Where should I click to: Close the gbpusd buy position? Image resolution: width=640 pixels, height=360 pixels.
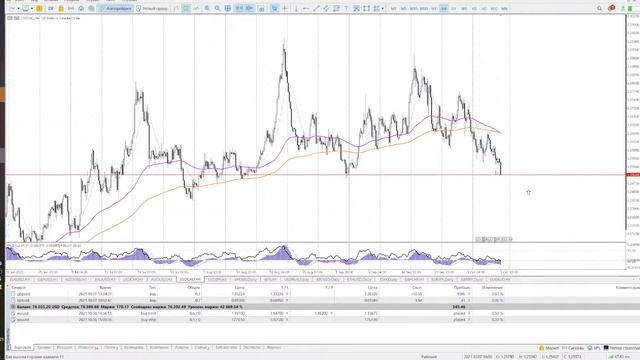(x=469, y=294)
